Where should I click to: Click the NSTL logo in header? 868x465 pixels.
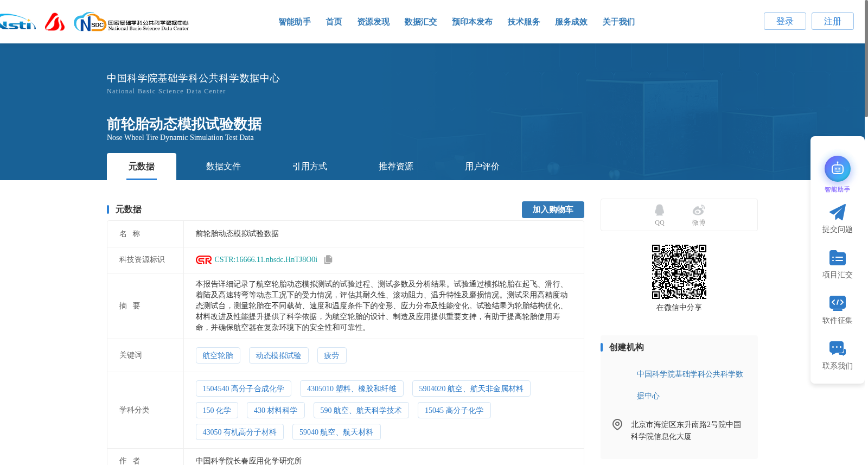[17, 22]
